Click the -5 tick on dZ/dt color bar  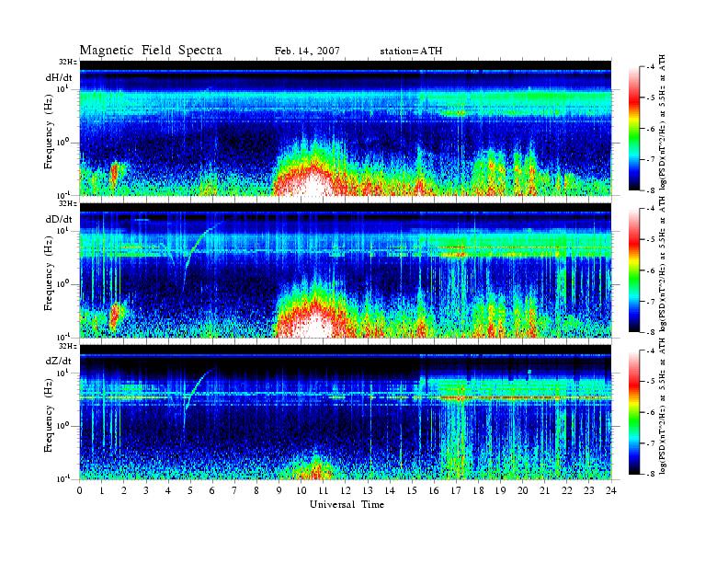[652, 382]
